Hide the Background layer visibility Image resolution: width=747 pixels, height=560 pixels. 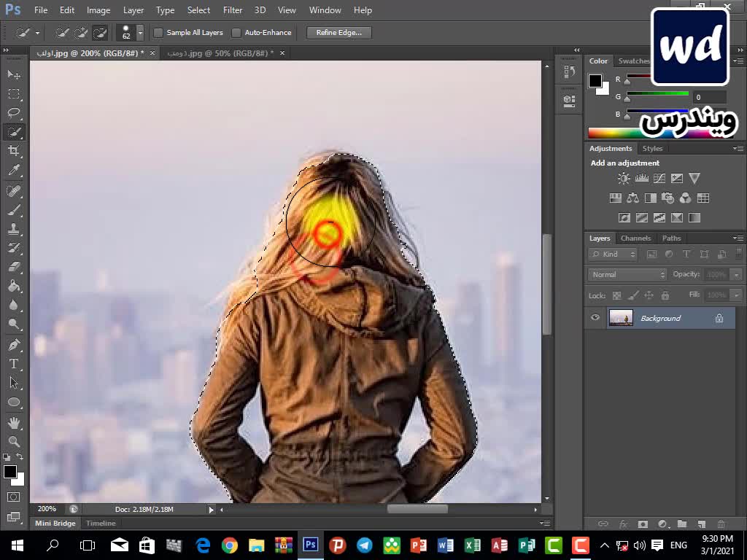pos(595,318)
